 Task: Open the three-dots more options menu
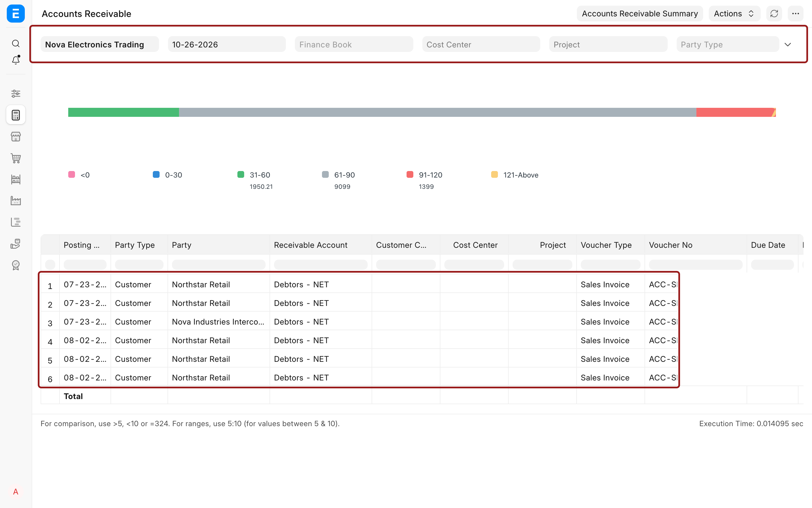pyautogui.click(x=796, y=14)
